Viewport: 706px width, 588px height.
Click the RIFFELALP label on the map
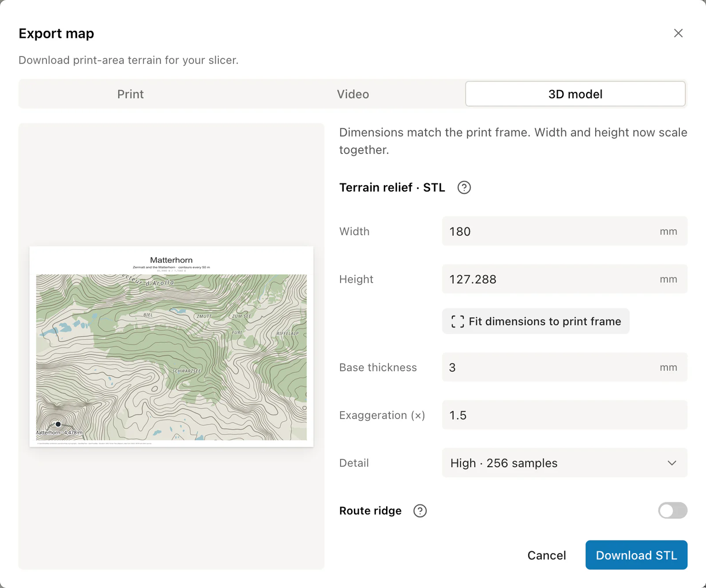[x=288, y=333]
